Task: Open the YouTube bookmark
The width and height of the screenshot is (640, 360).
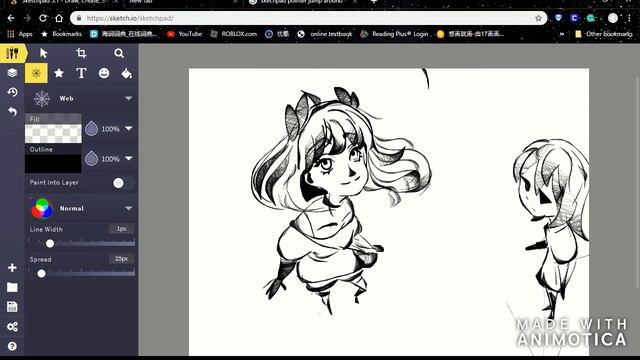Action: click(185, 34)
